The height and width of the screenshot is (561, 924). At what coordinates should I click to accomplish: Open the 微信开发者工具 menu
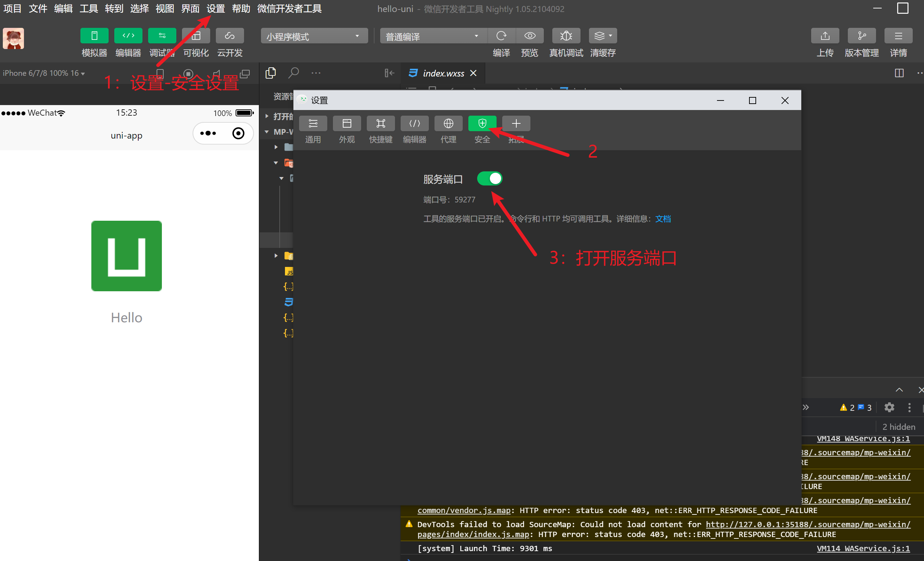tap(290, 8)
